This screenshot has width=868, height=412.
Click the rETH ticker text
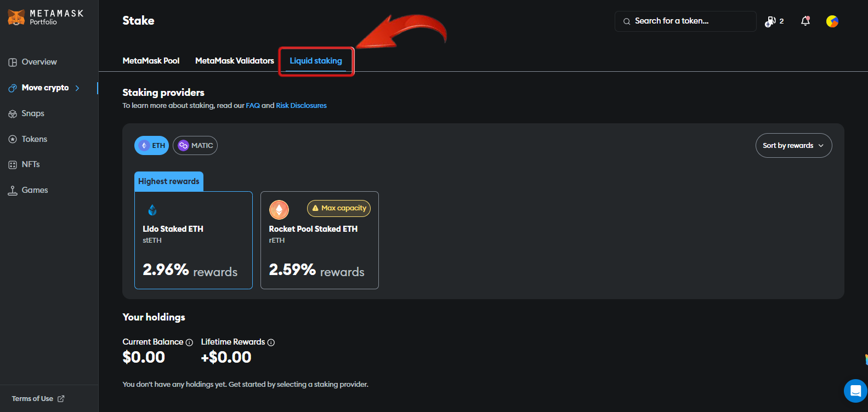click(277, 241)
